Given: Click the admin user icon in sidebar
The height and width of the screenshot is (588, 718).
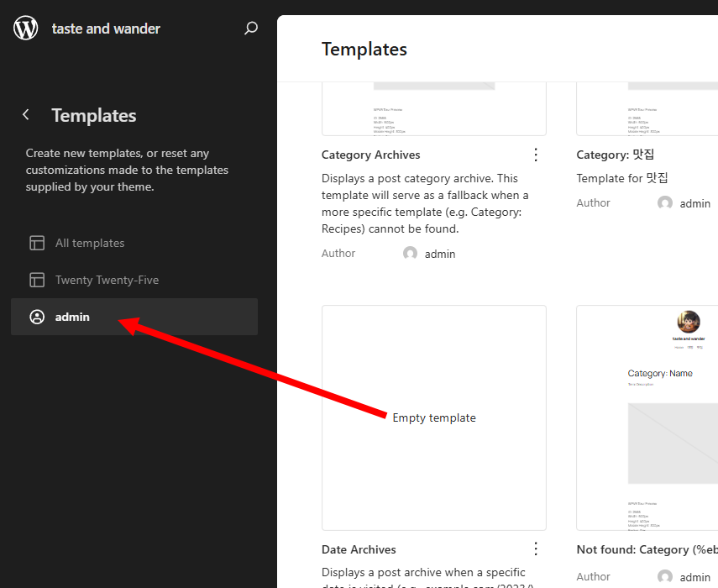Looking at the screenshot, I should 37,317.
